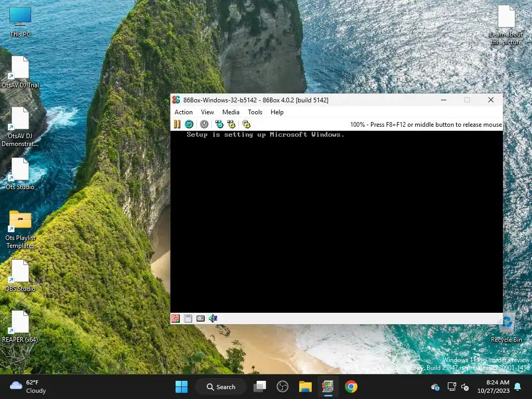The image size is (532, 399).
Task: Click the OneDrive cloud tray icon
Action: (435, 387)
